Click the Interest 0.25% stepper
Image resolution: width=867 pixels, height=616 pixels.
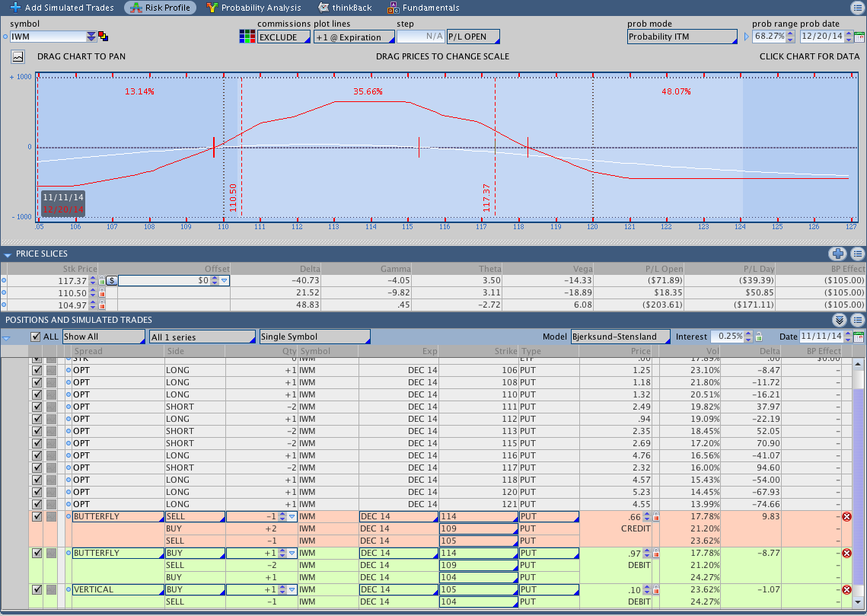point(748,337)
